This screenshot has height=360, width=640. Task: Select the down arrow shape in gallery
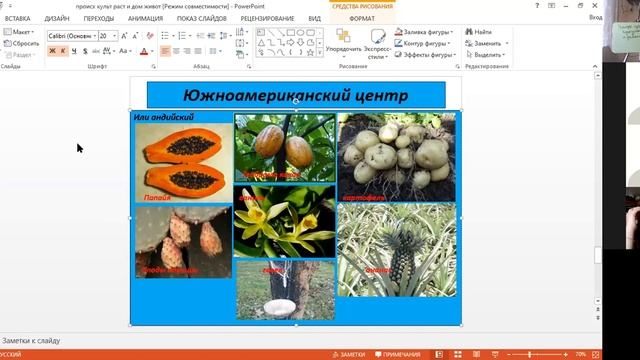coord(300,42)
